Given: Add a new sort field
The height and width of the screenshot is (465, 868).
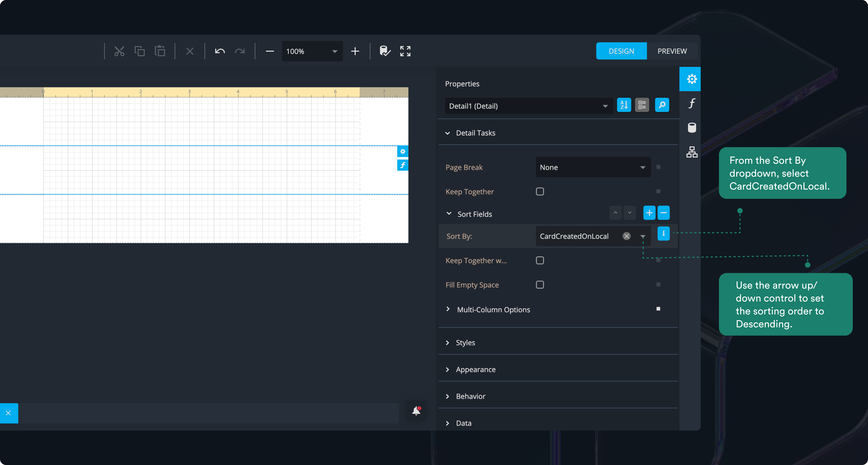Looking at the screenshot, I should pos(649,213).
